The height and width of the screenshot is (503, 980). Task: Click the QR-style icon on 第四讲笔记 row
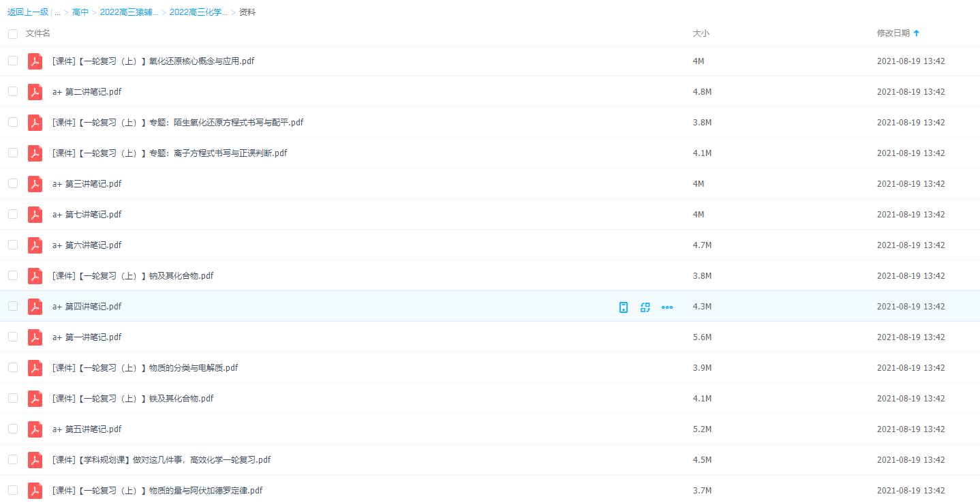(x=645, y=307)
